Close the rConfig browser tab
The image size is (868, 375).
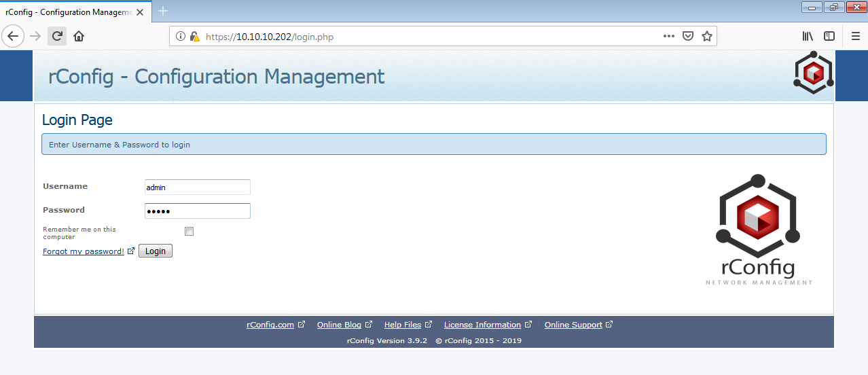[x=140, y=12]
